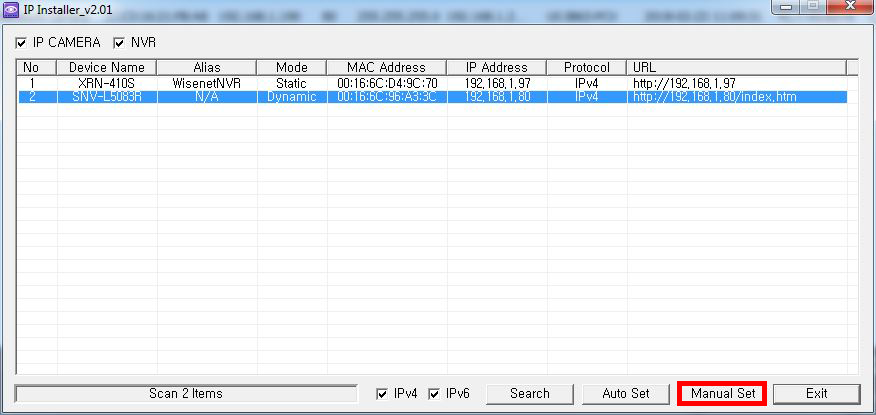Click the N/A alias cell
This screenshot has width=876, height=415.
click(x=207, y=97)
